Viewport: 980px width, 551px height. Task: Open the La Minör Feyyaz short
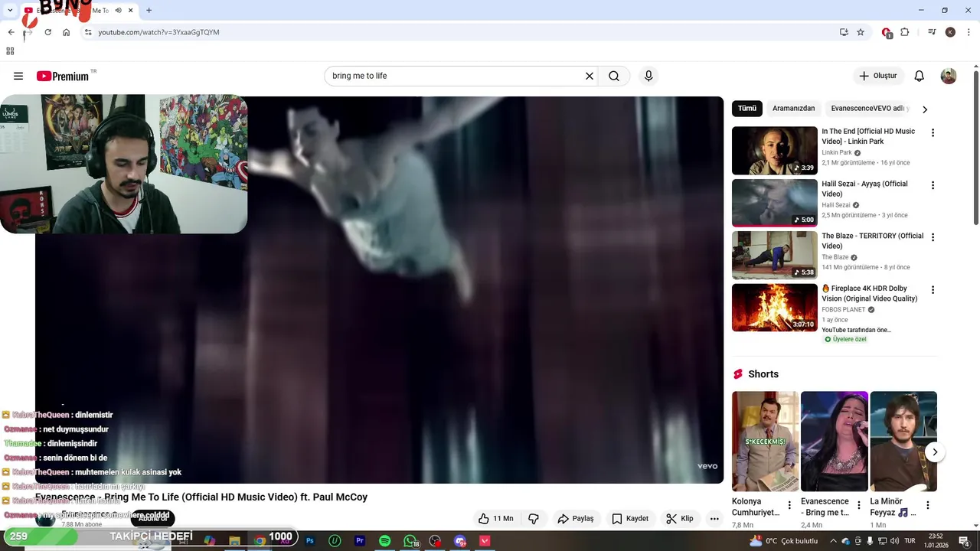[903, 442]
